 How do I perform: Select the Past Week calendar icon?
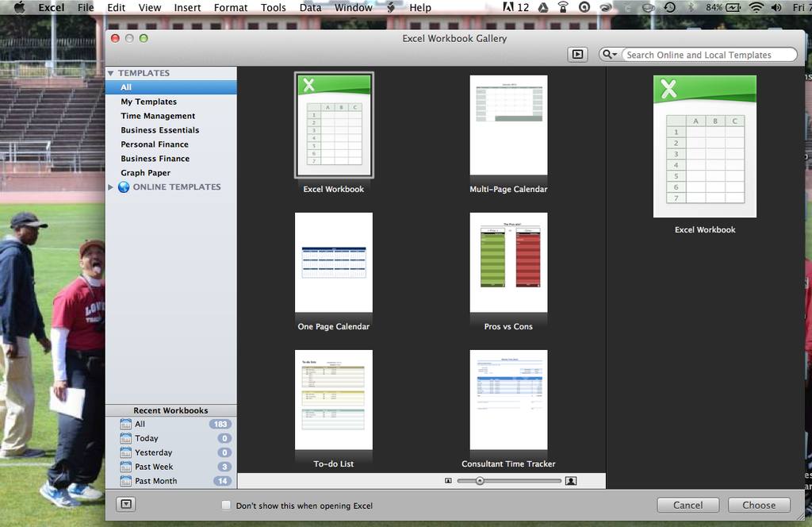click(126, 467)
